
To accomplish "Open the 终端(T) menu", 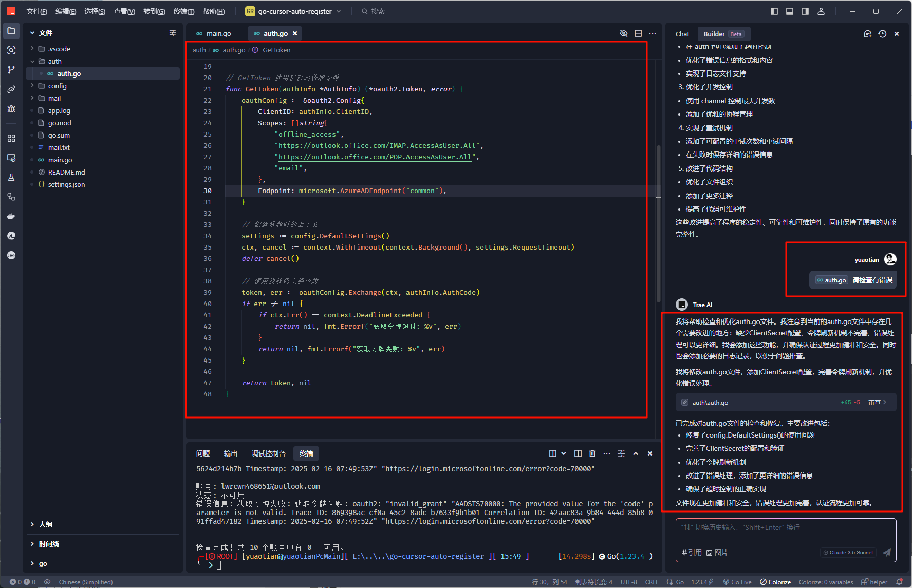I will (184, 11).
